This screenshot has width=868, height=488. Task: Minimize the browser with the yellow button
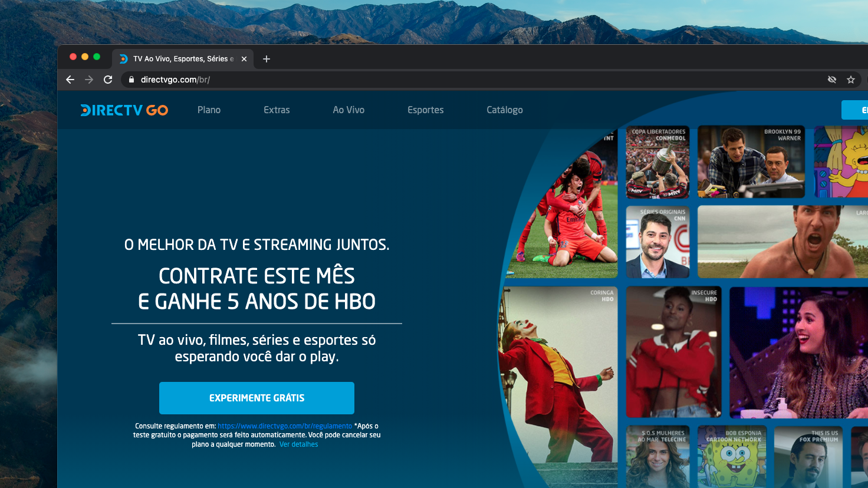(x=85, y=57)
